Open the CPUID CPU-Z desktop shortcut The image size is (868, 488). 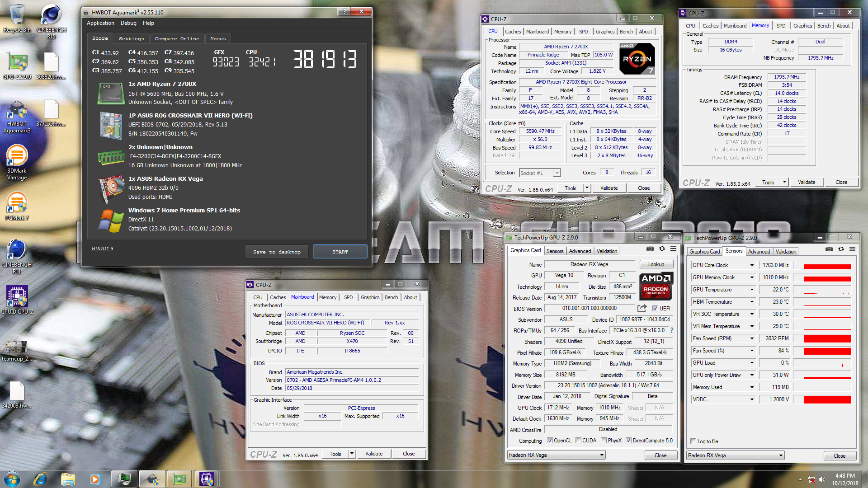17,300
